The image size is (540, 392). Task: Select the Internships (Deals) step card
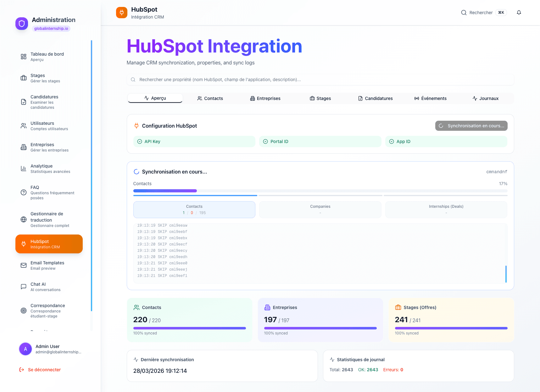point(446,210)
